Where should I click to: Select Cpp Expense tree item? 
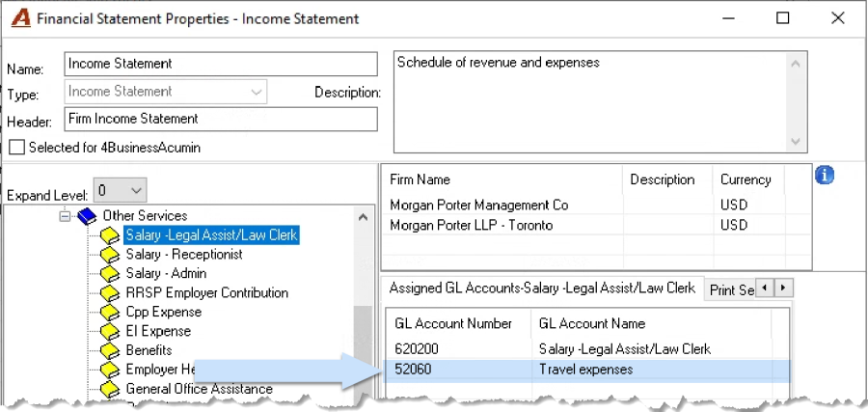click(163, 313)
